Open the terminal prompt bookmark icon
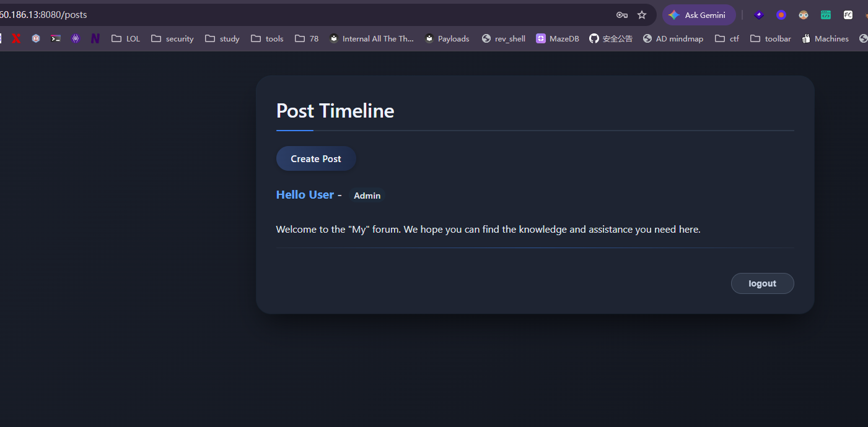Viewport: 868px width, 427px height. [56, 38]
